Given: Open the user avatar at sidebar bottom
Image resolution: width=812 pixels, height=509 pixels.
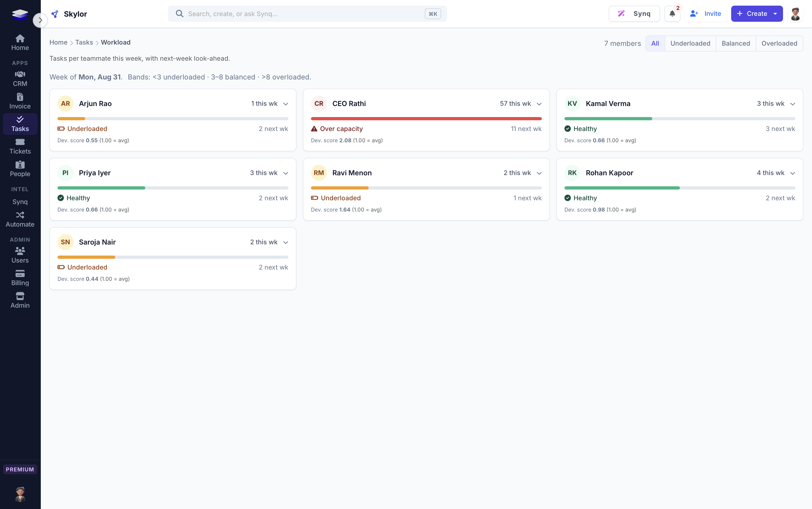Looking at the screenshot, I should (20, 494).
